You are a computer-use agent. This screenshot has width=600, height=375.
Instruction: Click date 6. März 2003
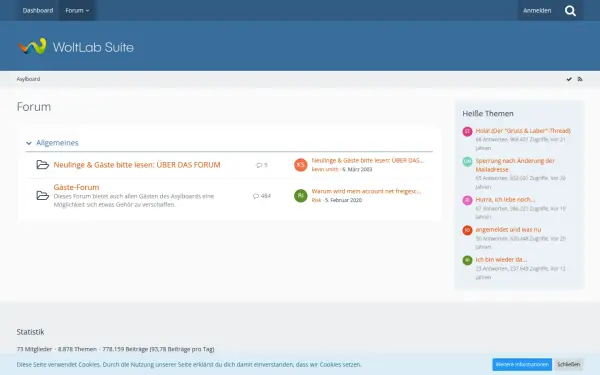[357, 169]
